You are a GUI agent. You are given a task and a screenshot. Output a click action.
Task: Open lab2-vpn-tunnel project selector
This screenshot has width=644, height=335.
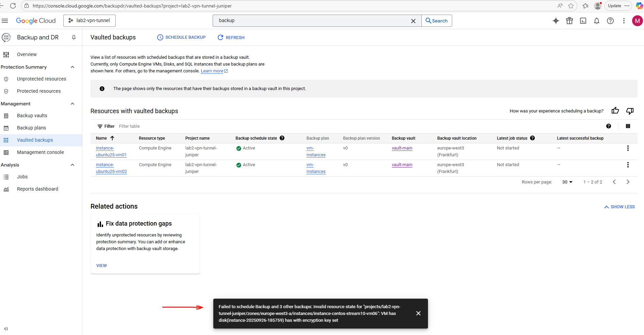tap(89, 21)
